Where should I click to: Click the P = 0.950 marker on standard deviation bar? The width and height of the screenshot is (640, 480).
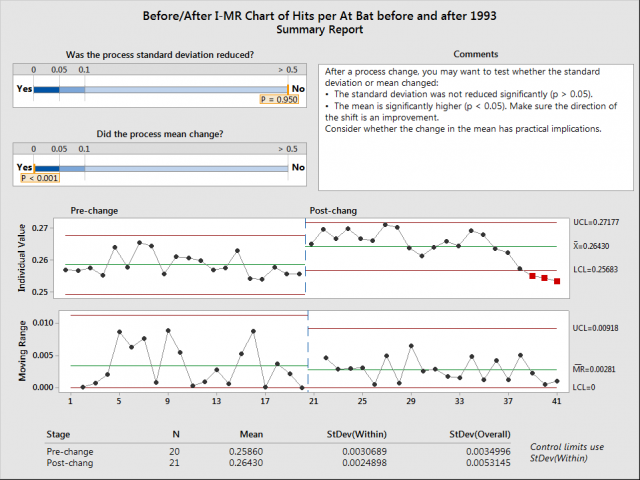click(277, 100)
